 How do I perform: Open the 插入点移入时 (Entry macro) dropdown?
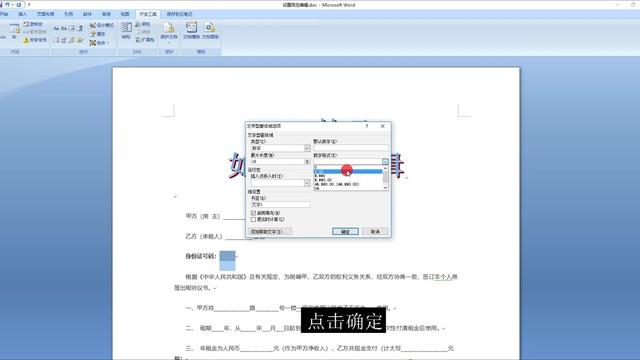pyautogui.click(x=307, y=183)
